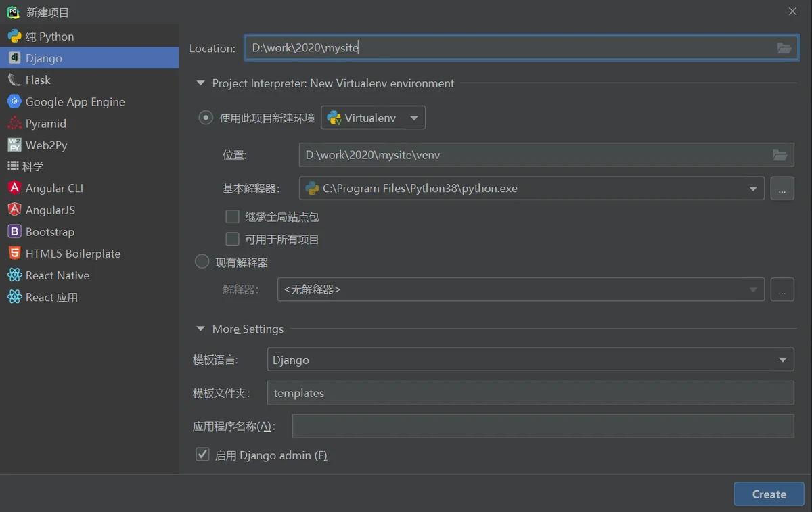Click the 科学 grid icon
This screenshot has width=812, height=512.
pos(13,166)
